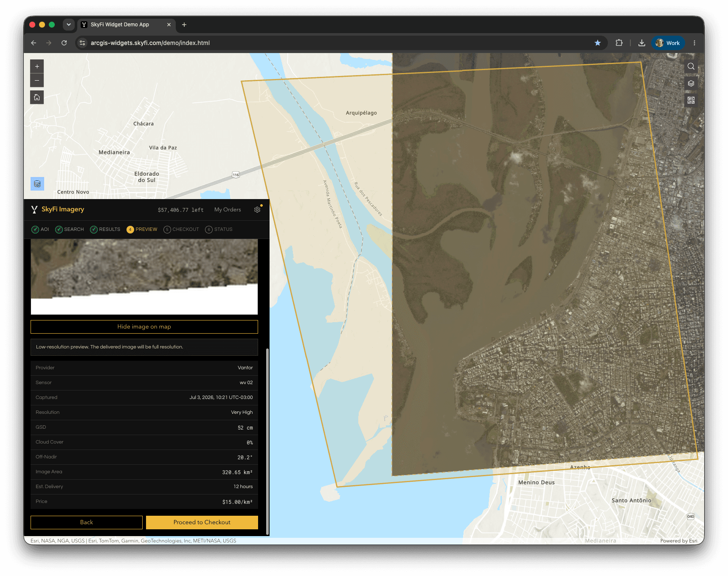Click the Back button
This screenshot has height=576, width=728.
pos(87,523)
